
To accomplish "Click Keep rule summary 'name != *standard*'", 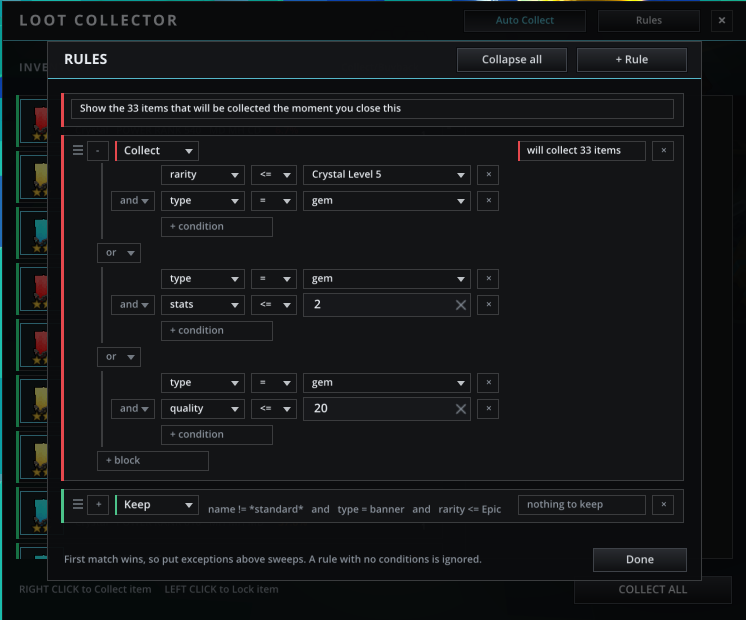I will [x=255, y=509].
